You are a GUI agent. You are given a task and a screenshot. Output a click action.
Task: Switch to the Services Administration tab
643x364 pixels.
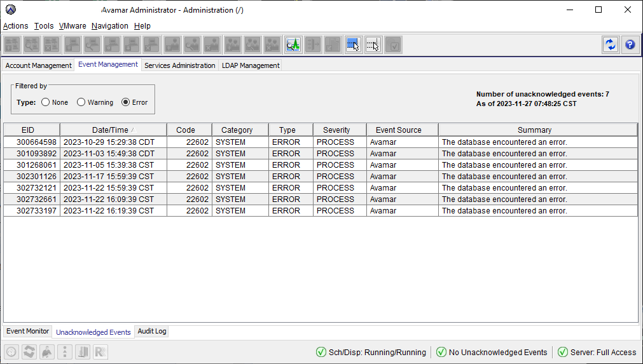pos(179,65)
